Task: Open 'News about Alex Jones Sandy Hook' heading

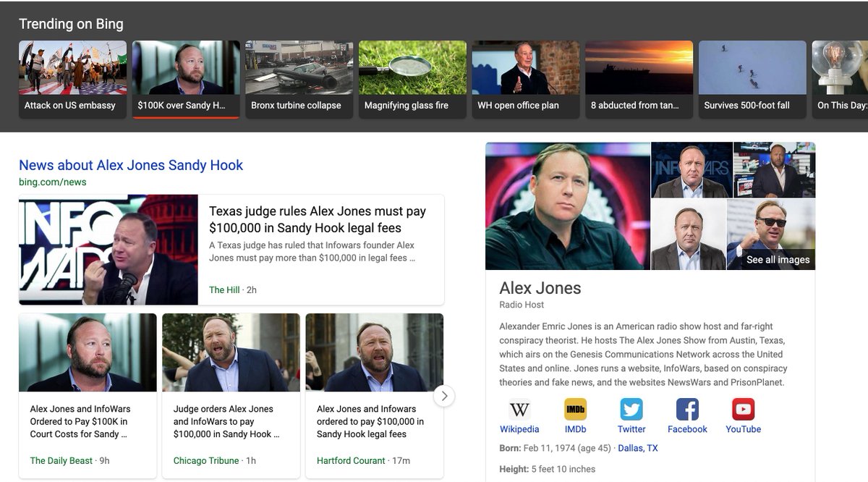Action: 131,165
